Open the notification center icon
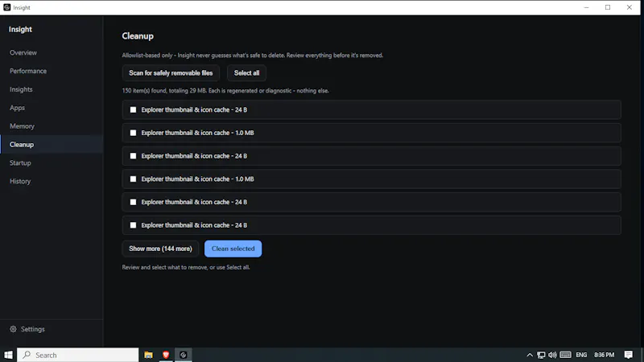644x362 pixels. tap(629, 355)
